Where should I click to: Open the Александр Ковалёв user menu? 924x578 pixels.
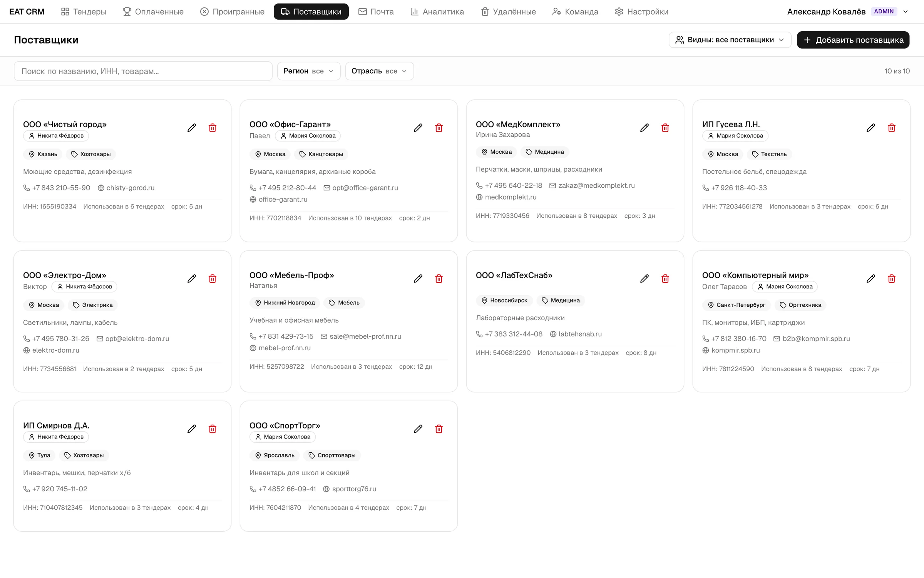pos(848,12)
